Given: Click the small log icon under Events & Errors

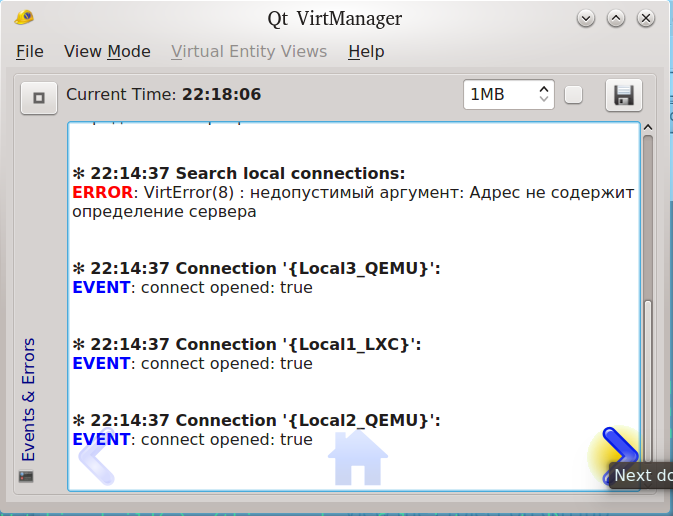Looking at the screenshot, I should click(x=26, y=477).
